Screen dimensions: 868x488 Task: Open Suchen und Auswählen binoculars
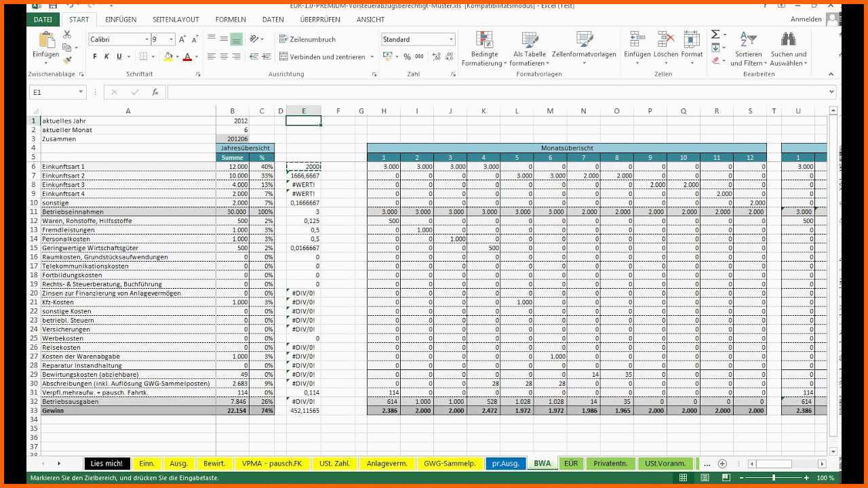click(788, 50)
